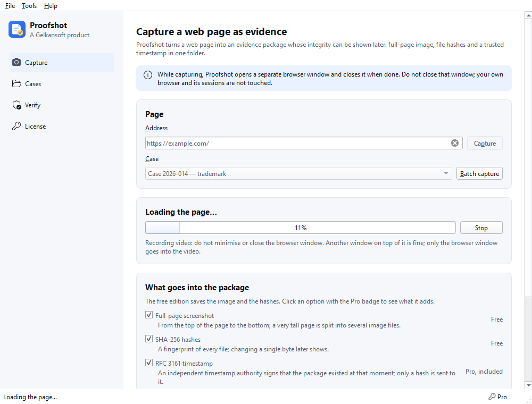This screenshot has width=532, height=404.
Task: Go to the License section
Action: tap(62, 127)
